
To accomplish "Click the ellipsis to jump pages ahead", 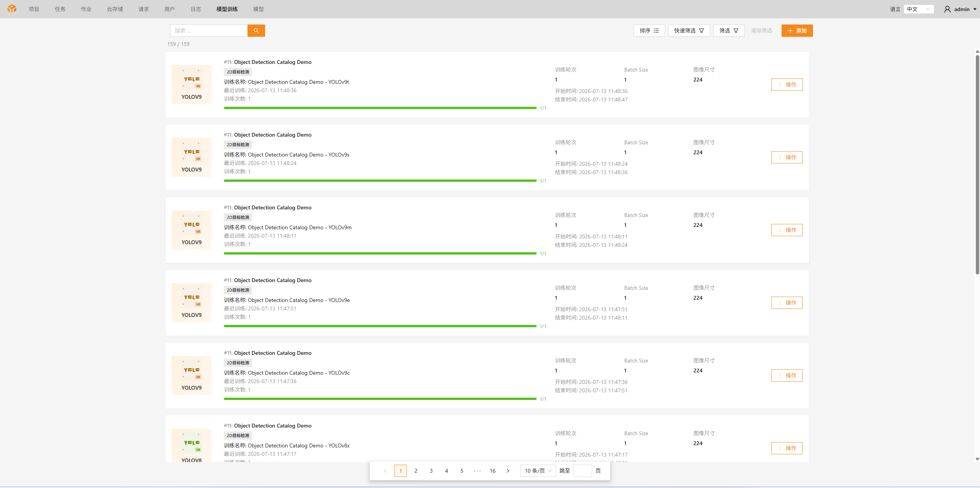I will [477, 471].
